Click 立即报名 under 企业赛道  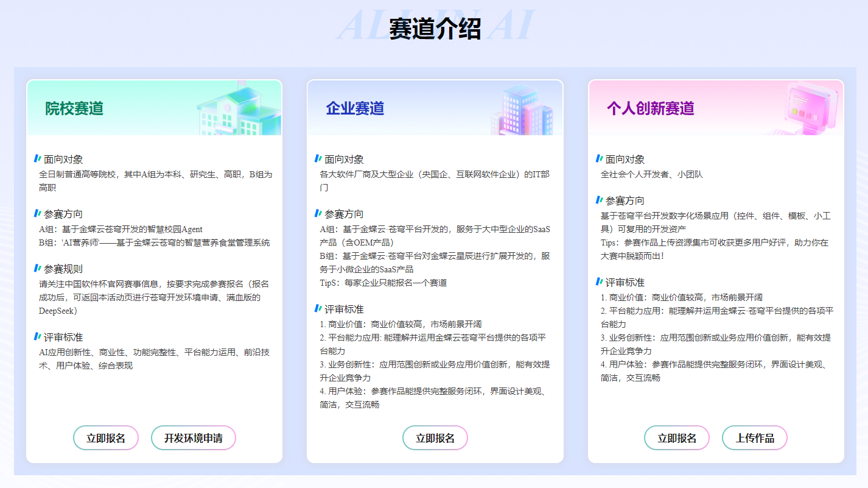tap(435, 437)
